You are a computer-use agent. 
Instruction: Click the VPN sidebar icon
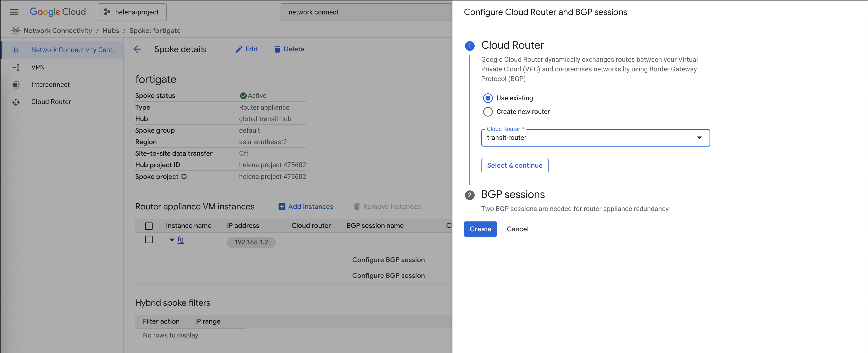click(x=16, y=67)
